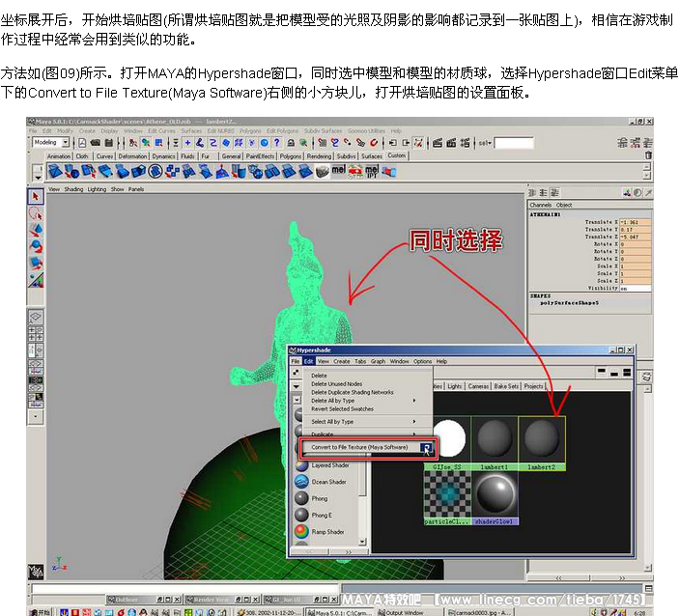Viewport: 679px width, 616px height.
Task: Click Hypershade checker toggle icon below File
Action: 297,373
